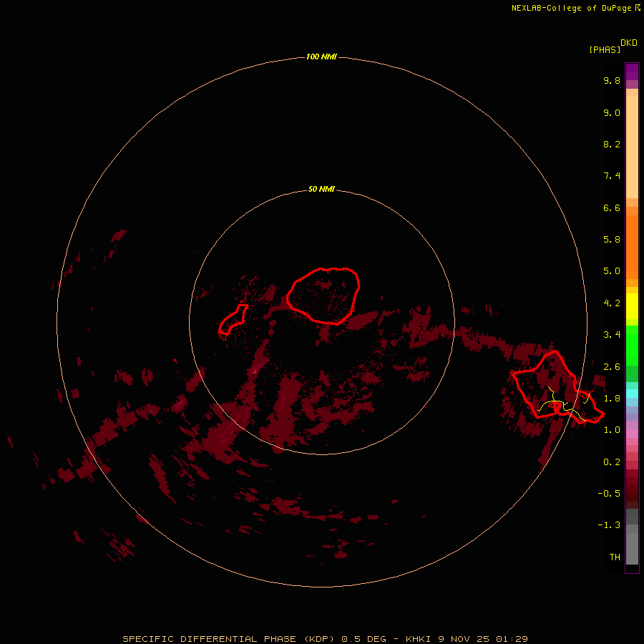Screen dimensions: 644x644
Task: Pick the 2.6 legend value
Action: pyautogui.click(x=612, y=367)
